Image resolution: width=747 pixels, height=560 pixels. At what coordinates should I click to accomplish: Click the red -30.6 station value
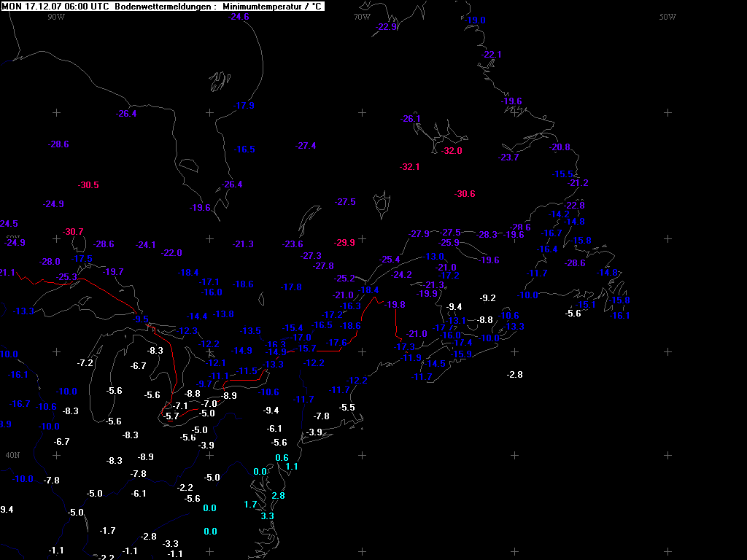point(465,194)
